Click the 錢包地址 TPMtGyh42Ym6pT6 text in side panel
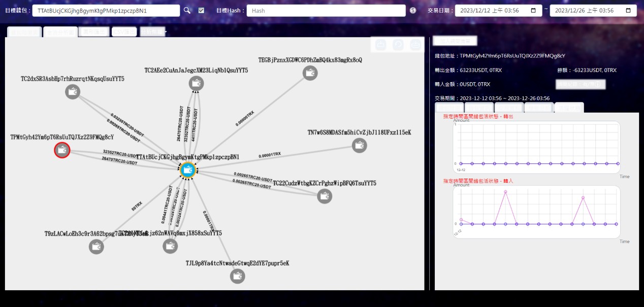 tap(500, 56)
